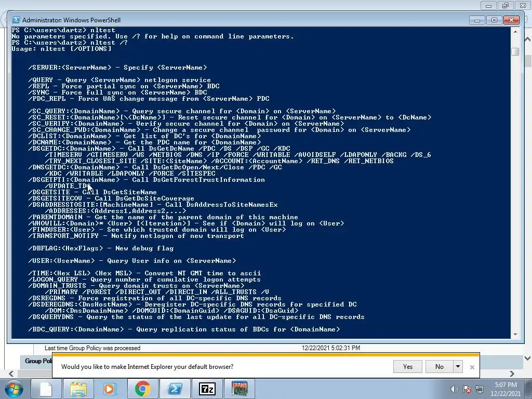
Task: Launch Windows Explorer from the taskbar
Action: click(78, 389)
